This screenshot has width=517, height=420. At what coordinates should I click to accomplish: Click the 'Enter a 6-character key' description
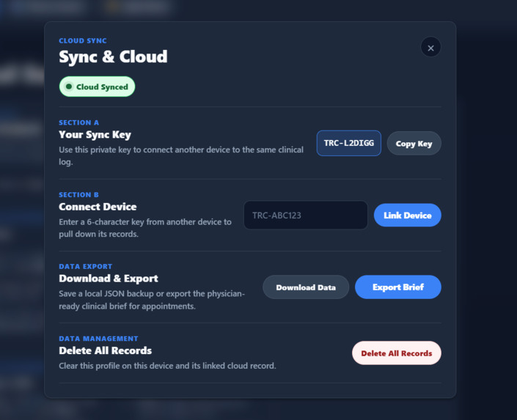[145, 228]
